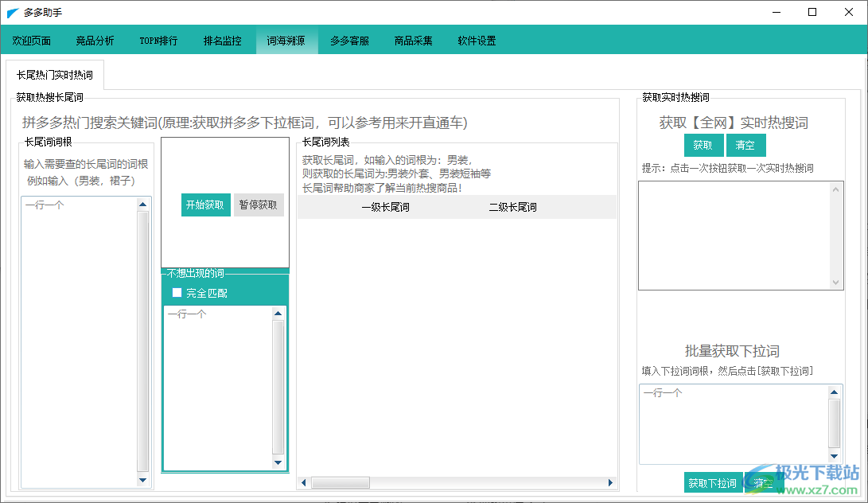Open the 竞品分析 menu tab

[x=95, y=41]
